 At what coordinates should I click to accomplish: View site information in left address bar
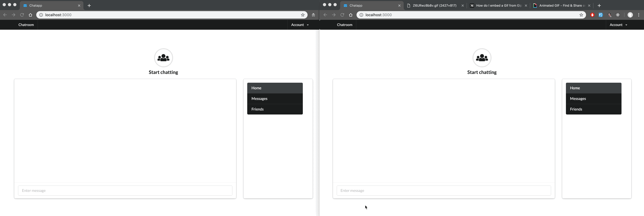pos(41,15)
